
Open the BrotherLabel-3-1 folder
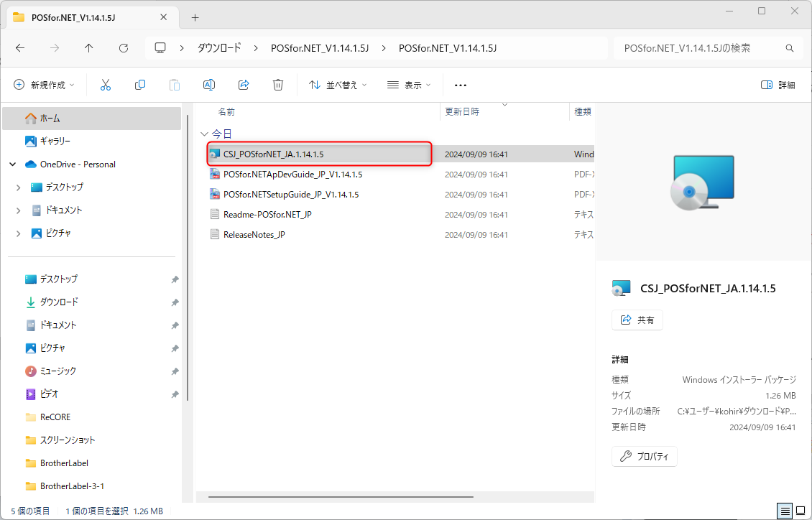(x=92, y=486)
